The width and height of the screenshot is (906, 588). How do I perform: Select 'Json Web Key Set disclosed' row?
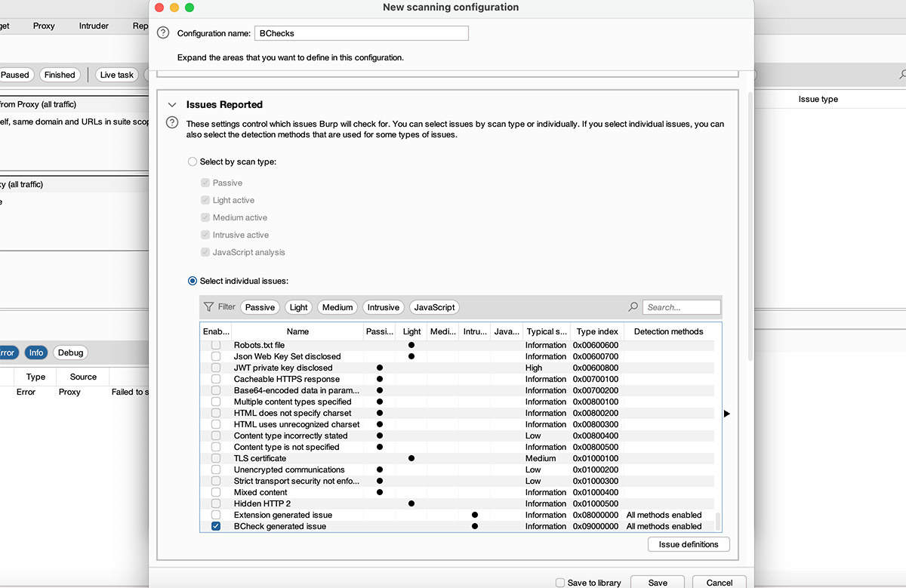coord(457,356)
